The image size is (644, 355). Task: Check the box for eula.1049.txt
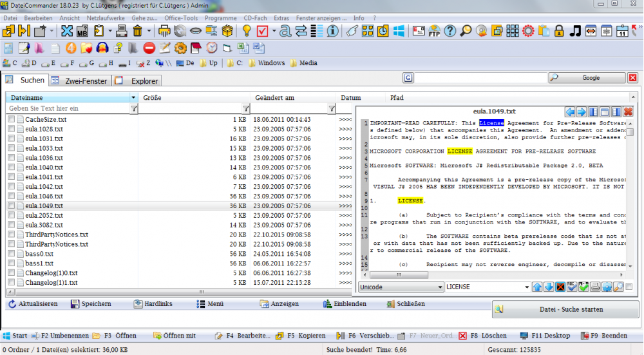12,206
